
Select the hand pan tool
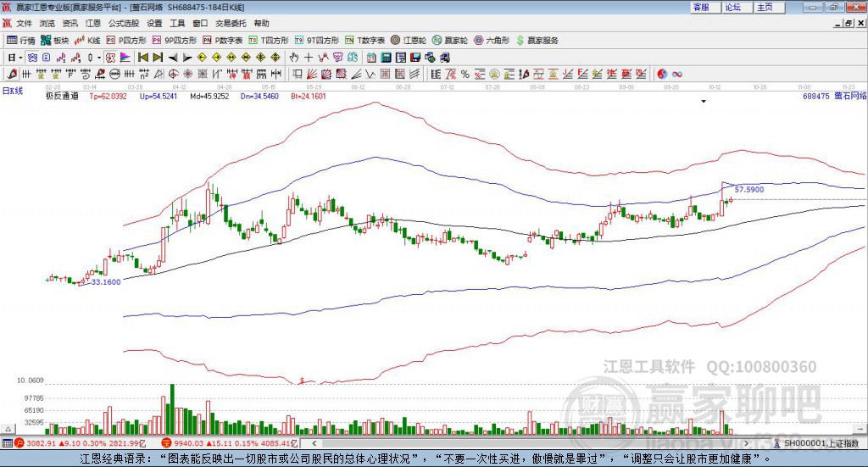point(294,57)
